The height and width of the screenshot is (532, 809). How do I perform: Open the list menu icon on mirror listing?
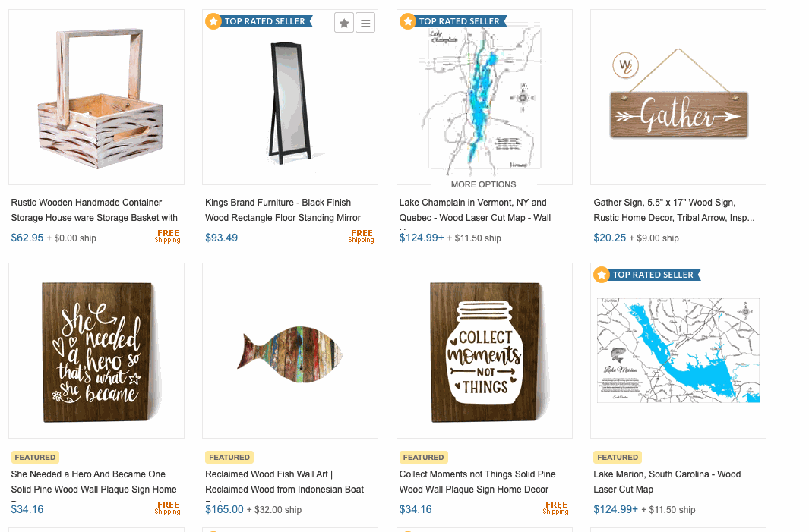coord(365,23)
